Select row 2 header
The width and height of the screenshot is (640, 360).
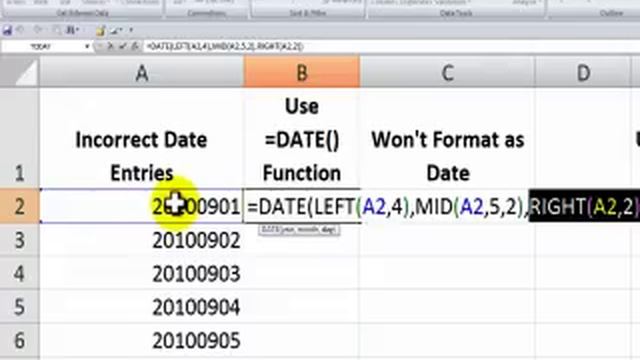click(20, 206)
